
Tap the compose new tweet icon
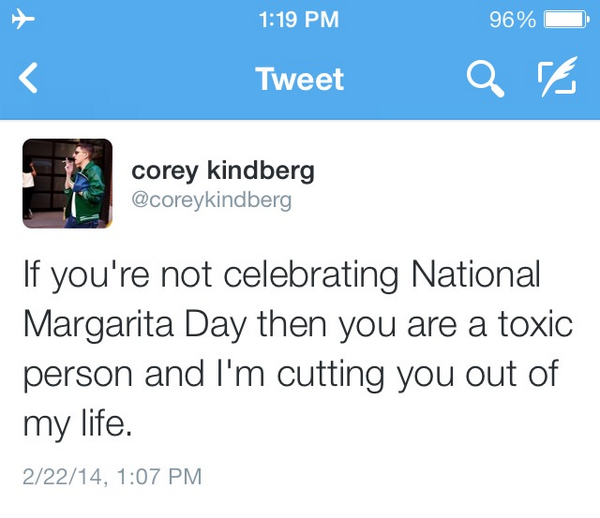[x=557, y=79]
